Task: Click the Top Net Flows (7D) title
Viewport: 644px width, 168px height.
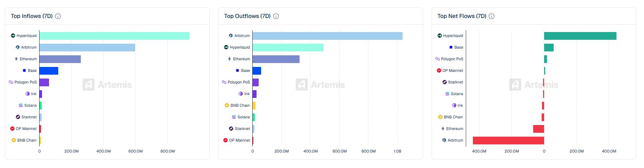Action: coord(462,16)
